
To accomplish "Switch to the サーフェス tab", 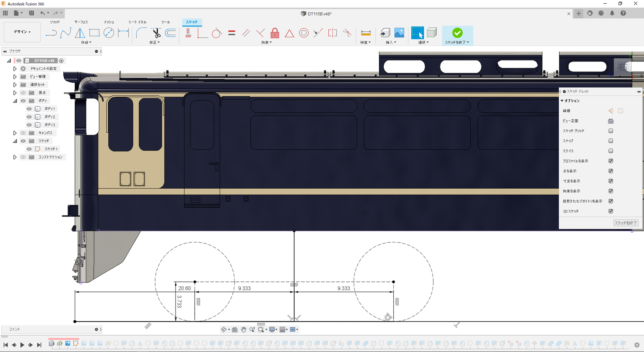I will [81, 22].
